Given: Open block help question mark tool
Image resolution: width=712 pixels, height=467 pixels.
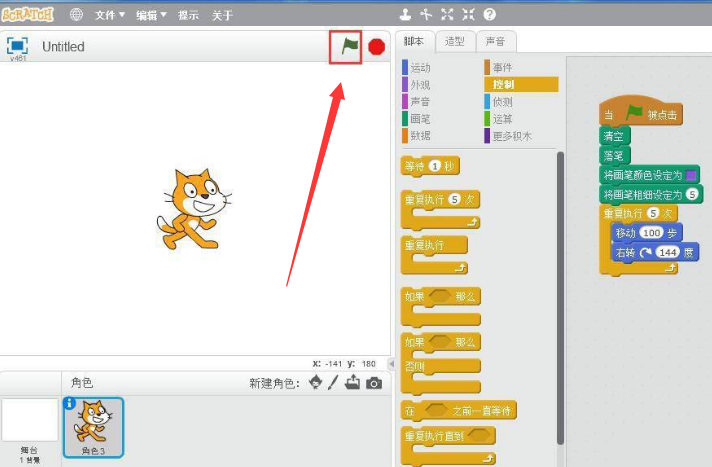Looking at the screenshot, I should pyautogui.click(x=490, y=15).
